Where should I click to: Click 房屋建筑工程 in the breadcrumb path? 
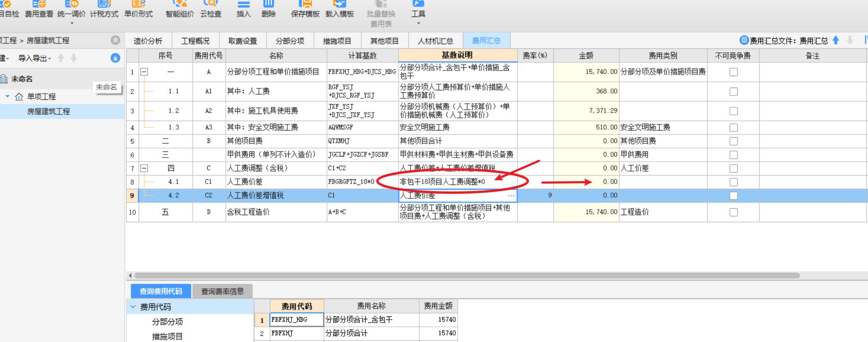click(x=48, y=40)
